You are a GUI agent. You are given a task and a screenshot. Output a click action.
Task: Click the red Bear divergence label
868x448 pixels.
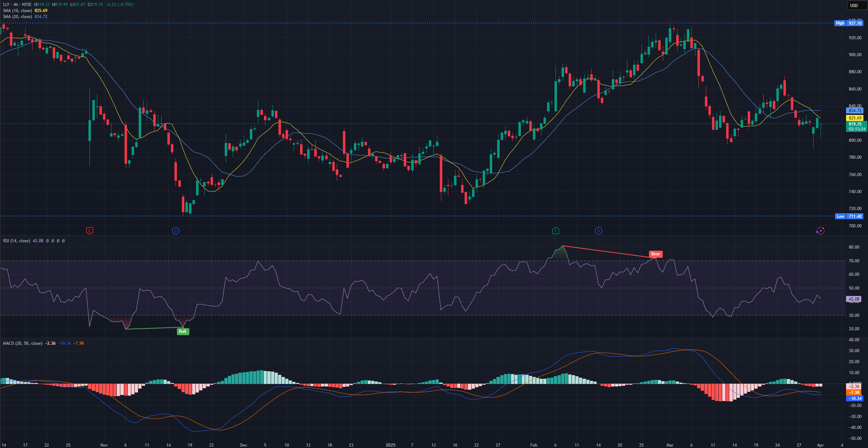[655, 254]
